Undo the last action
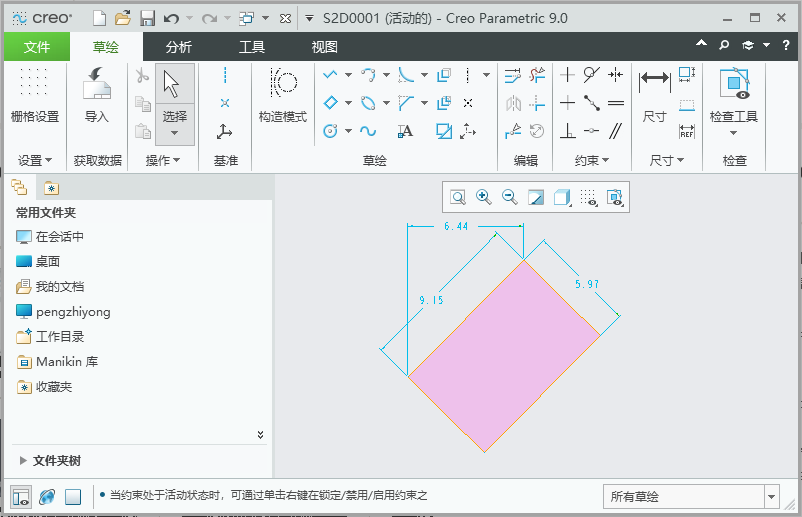Image resolution: width=802 pixels, height=517 pixels. coord(171,19)
